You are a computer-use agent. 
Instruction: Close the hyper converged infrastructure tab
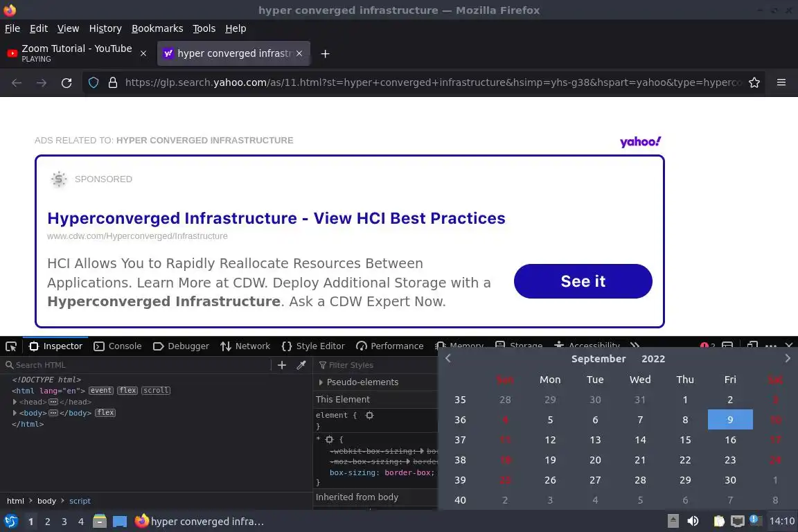coord(299,53)
